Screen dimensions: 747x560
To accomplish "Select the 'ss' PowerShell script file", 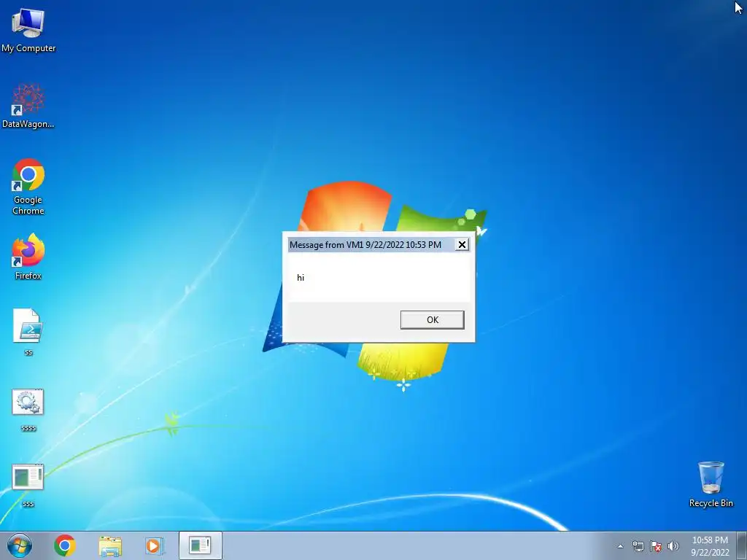I will [28, 332].
